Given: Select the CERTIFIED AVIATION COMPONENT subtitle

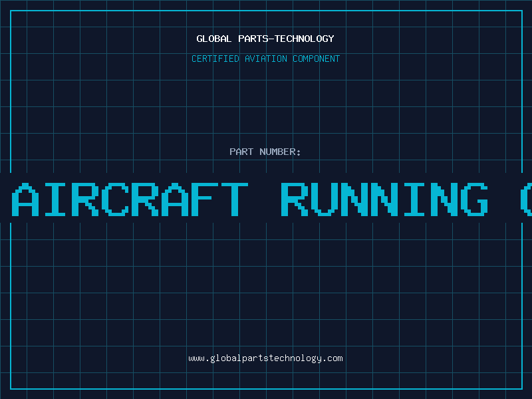Looking at the screenshot, I should (265, 59).
